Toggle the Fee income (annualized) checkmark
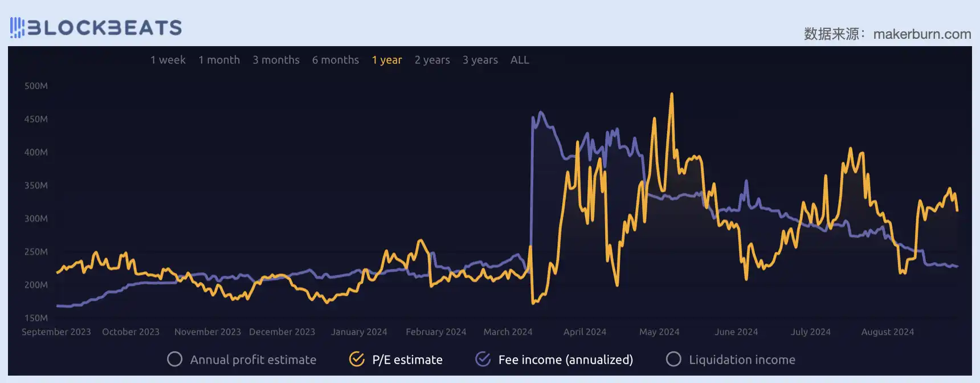The image size is (980, 383). click(x=483, y=359)
